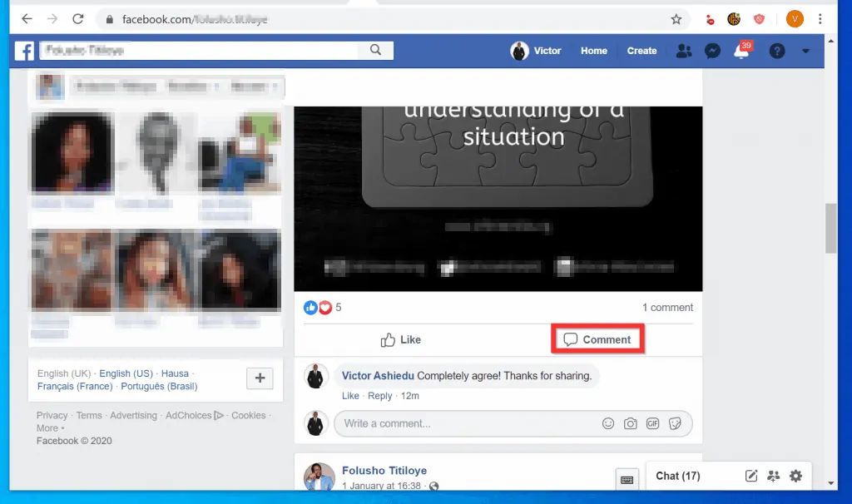The image size is (852, 504).
Task: Bookmark this page with the star icon
Action: pyautogui.click(x=676, y=17)
